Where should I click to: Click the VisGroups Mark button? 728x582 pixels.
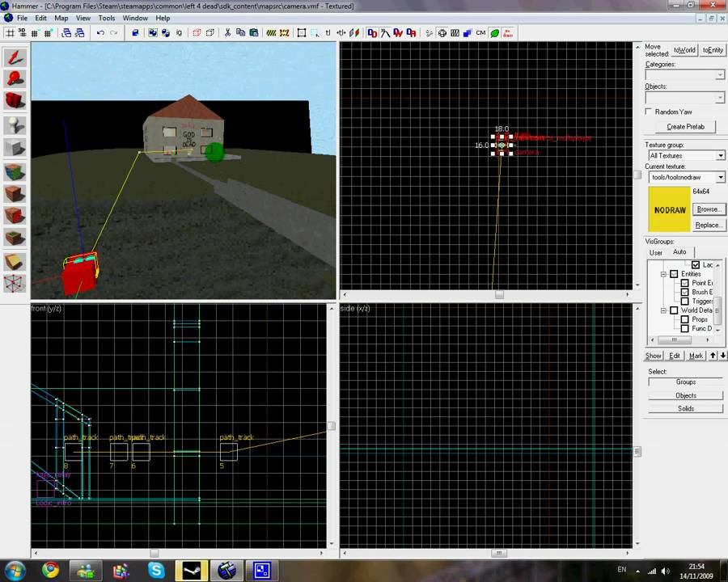(696, 356)
